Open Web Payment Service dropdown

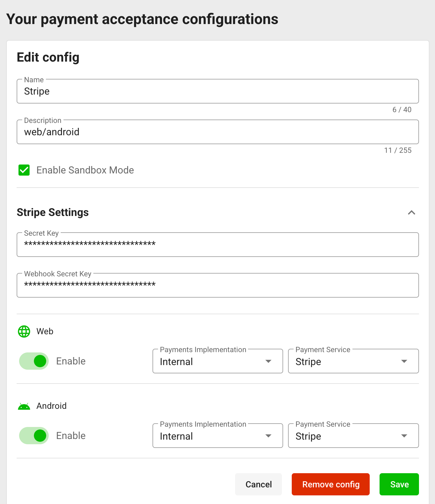coord(353,361)
